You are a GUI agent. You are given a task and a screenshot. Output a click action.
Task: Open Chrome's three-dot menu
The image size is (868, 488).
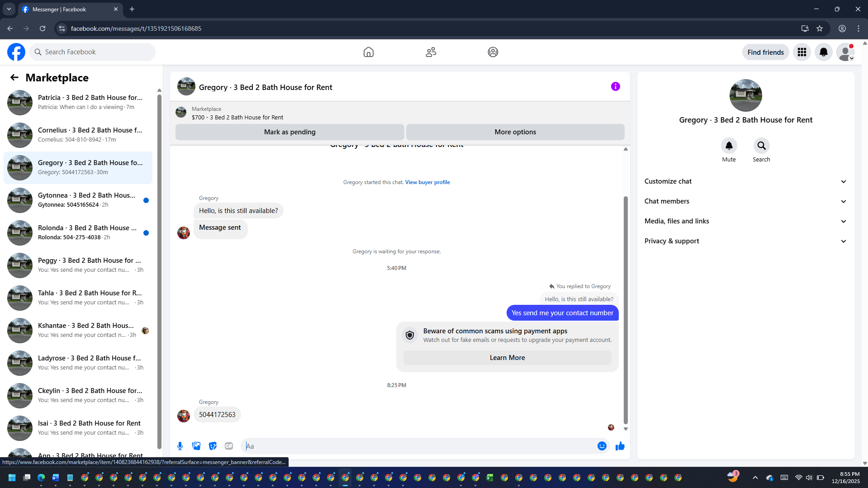coord(859,28)
